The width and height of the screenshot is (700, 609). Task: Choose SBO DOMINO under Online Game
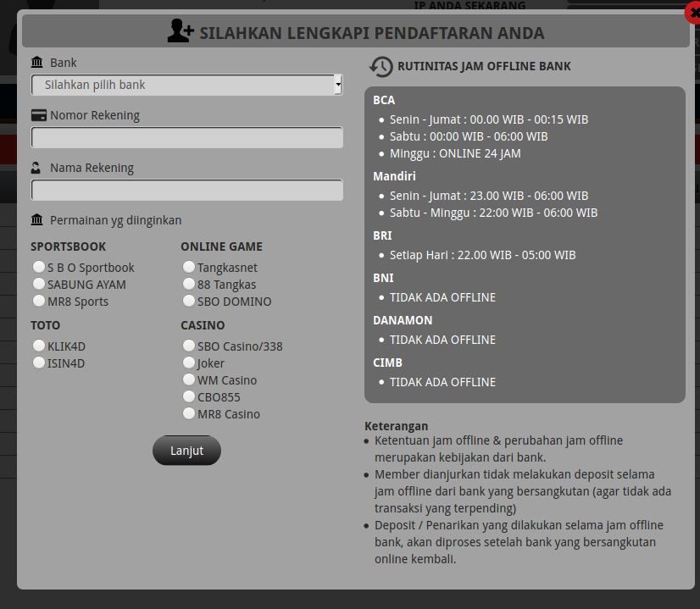pyautogui.click(x=188, y=301)
